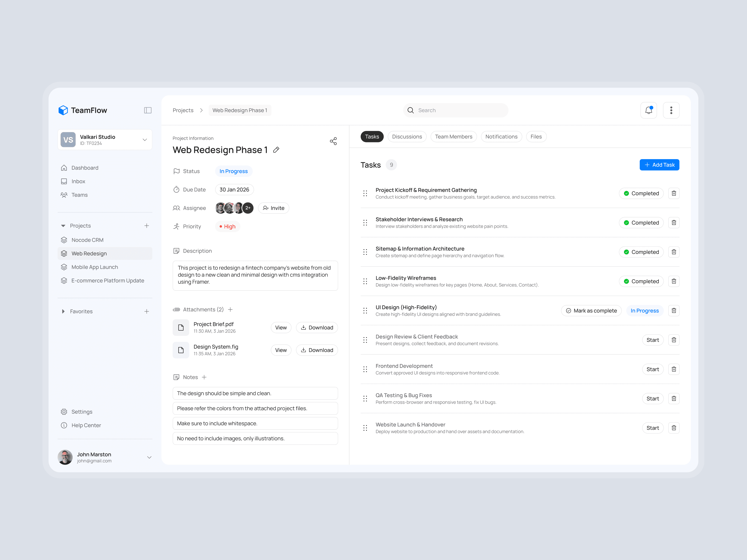Click the share icon beside project title
This screenshot has width=747, height=560.
pos(333,141)
